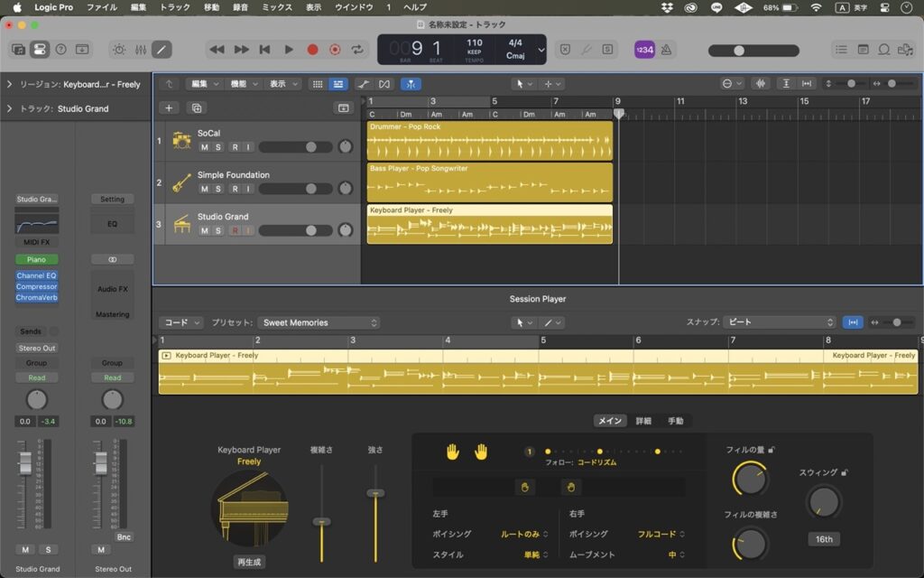
Task: Click the 強さ intensity slider handle
Action: (375, 493)
